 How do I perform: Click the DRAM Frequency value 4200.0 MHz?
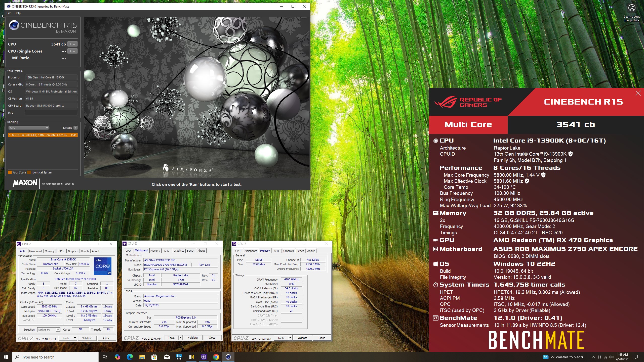point(291,279)
